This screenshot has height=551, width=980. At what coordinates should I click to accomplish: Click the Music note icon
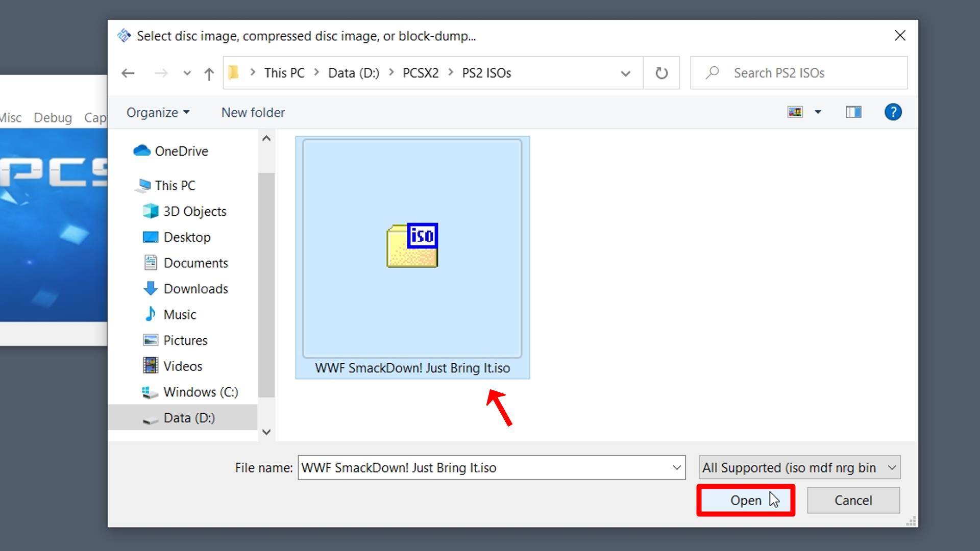coord(150,314)
